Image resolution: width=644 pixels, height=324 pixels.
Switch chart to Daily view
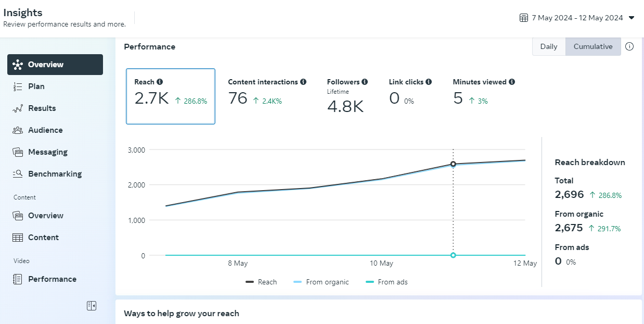tap(549, 46)
